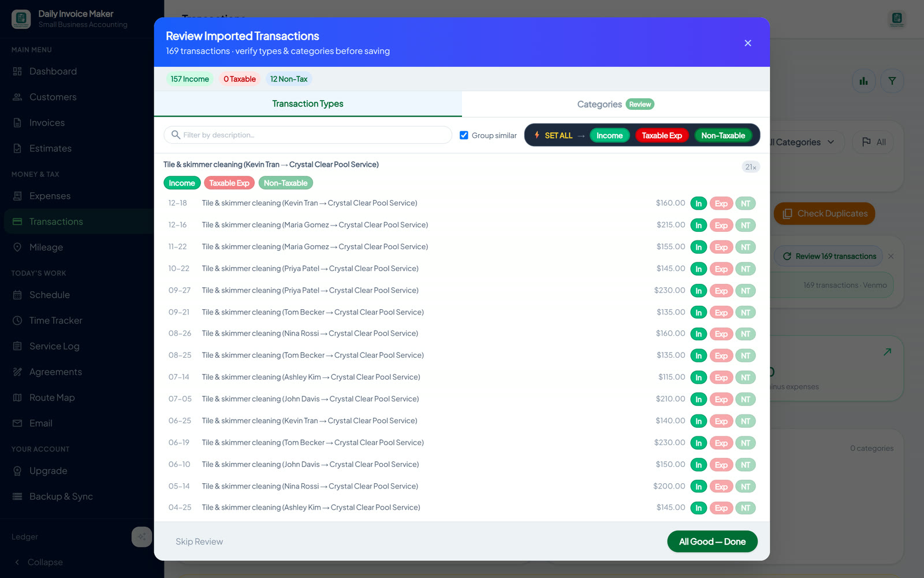Set all transactions to Non-Taxable
This screenshot has width=924, height=578.
point(723,135)
